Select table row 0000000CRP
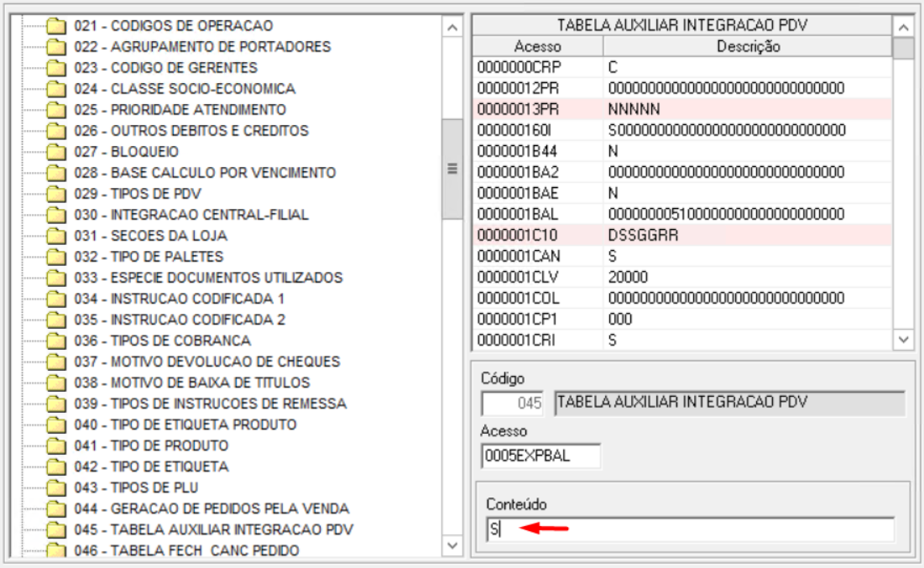Screen dimensions: 924x568 tap(682, 67)
